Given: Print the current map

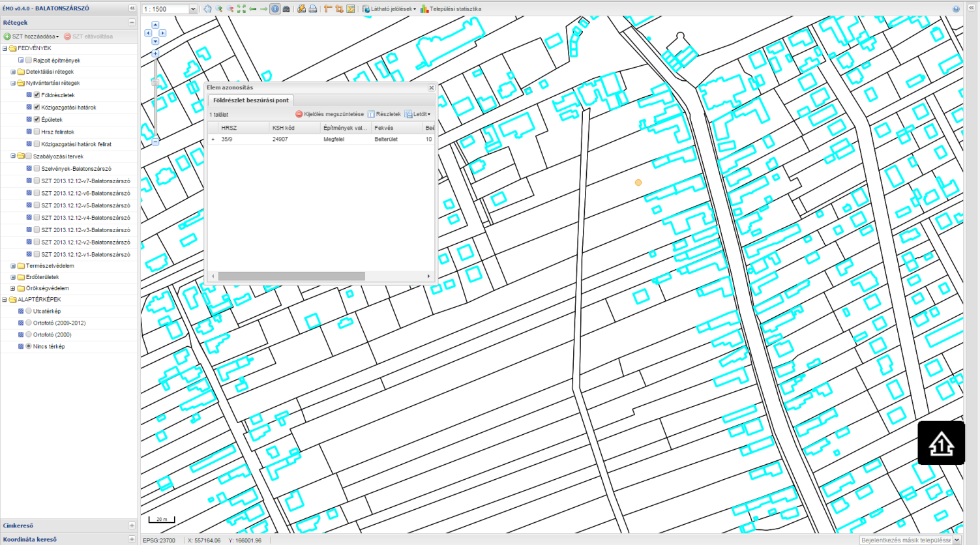Looking at the screenshot, I should click(312, 9).
